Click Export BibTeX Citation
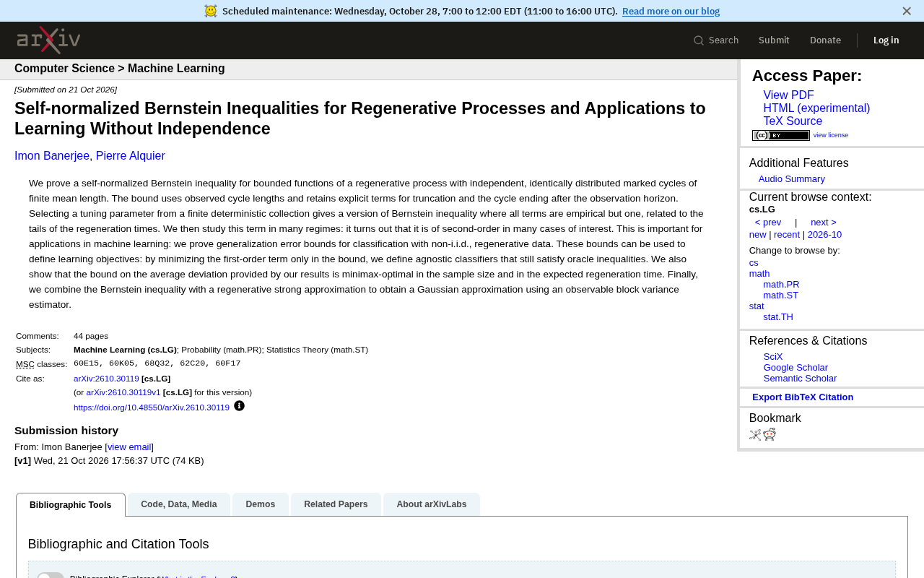Screen dimensions: 924x578 click(x=803, y=397)
